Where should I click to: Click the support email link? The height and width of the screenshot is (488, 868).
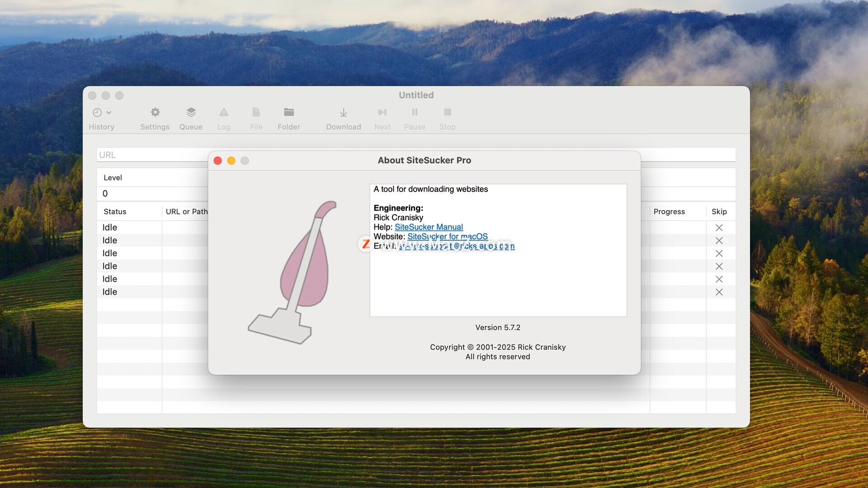[457, 246]
